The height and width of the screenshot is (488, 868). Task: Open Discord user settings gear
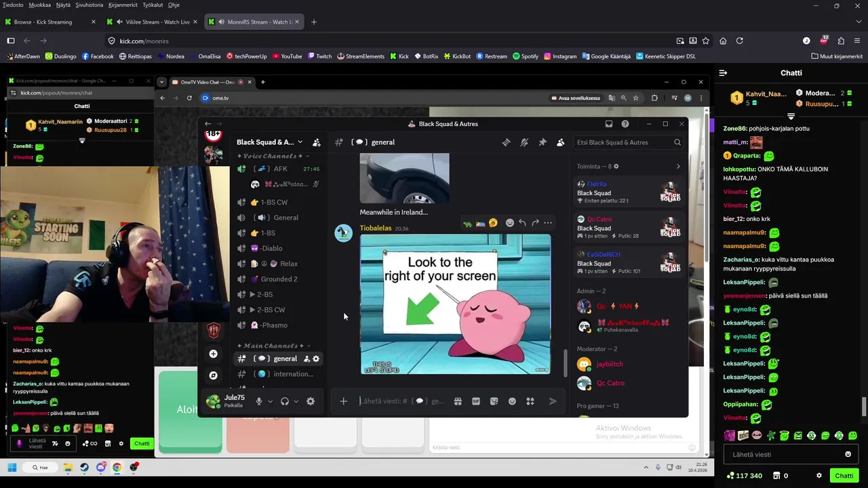[x=311, y=401]
